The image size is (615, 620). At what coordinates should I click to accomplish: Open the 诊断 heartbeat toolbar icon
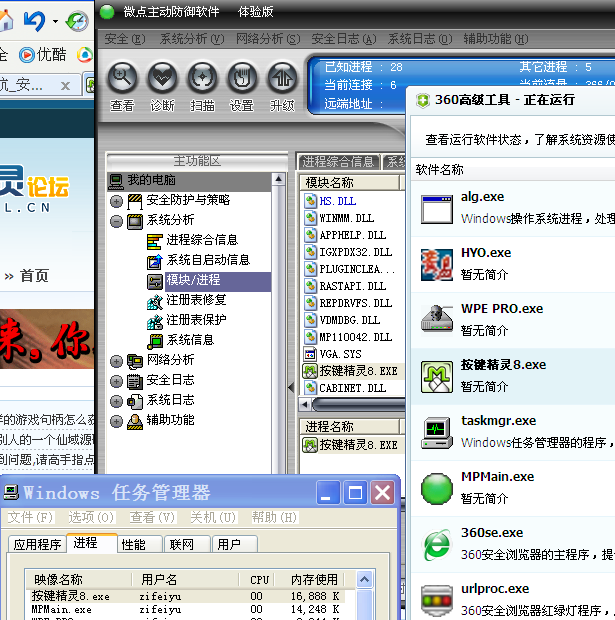click(x=162, y=78)
